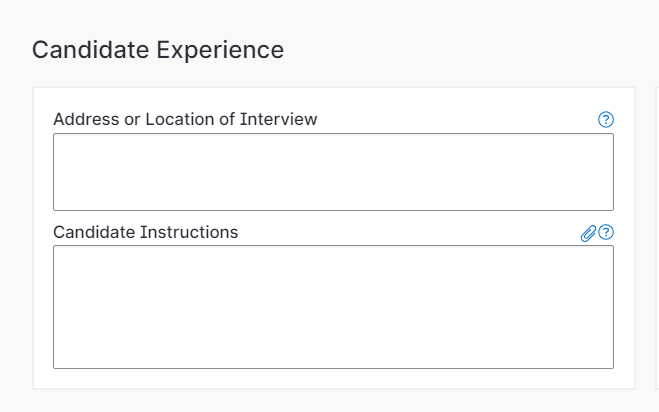Image resolution: width=659 pixels, height=412 pixels.
Task: Select the upper text box in Candidate Experience
Action: pos(333,172)
